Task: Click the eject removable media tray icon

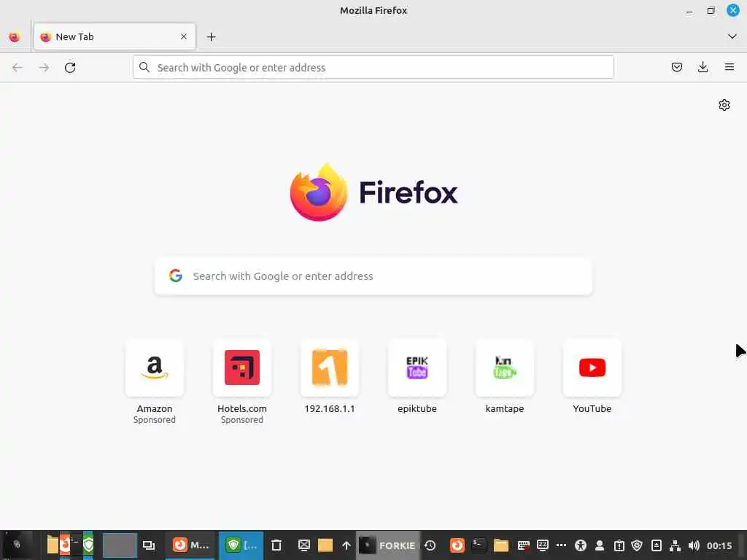Action: (x=656, y=545)
